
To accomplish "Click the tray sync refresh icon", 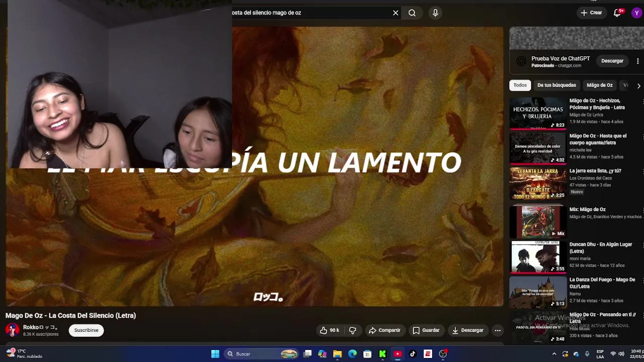I will pos(565,354).
